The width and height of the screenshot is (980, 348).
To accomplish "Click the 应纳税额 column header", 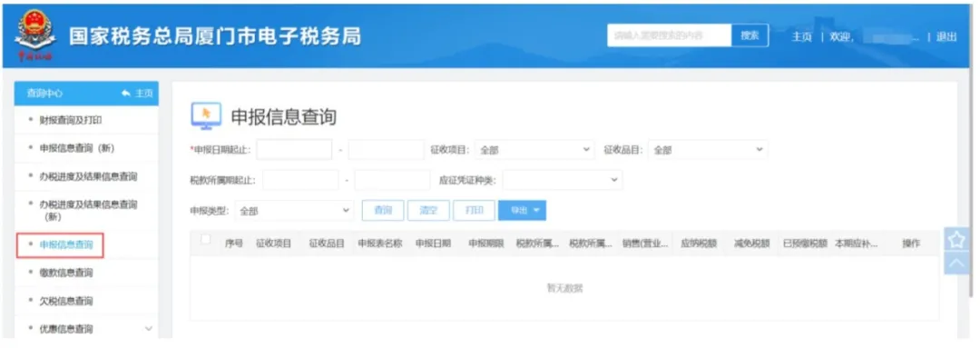I will 699,244.
